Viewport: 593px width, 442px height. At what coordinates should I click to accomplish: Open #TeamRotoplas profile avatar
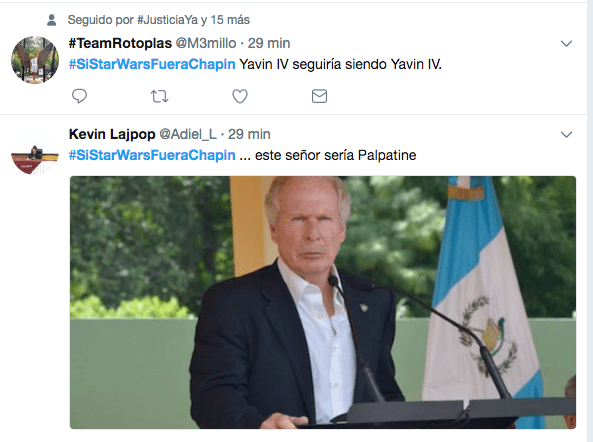click(x=35, y=60)
